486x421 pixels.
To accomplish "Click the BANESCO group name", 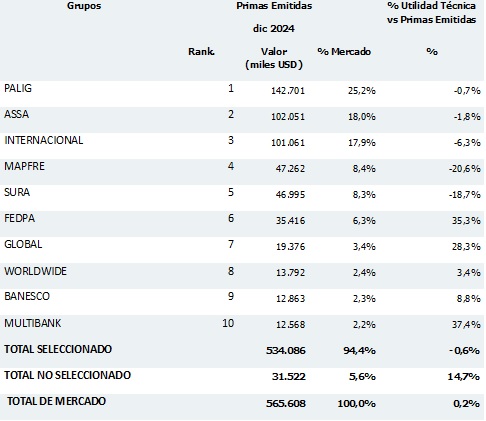I will 27,296.
